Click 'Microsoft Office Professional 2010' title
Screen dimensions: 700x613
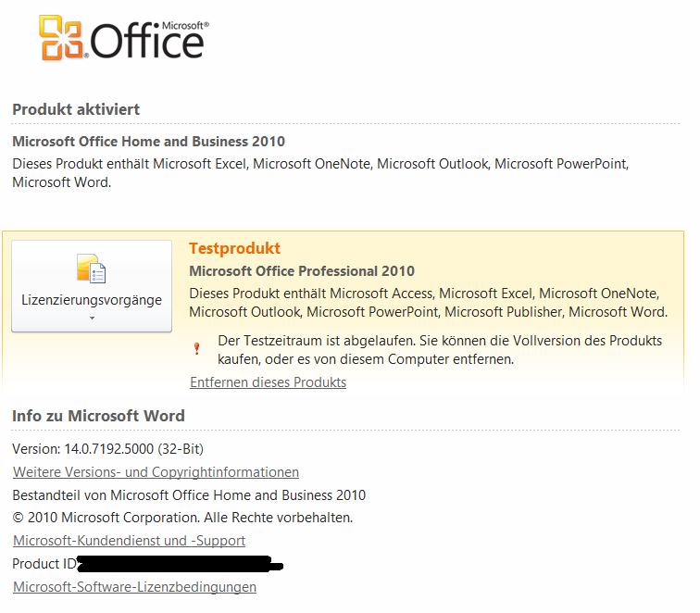302,271
